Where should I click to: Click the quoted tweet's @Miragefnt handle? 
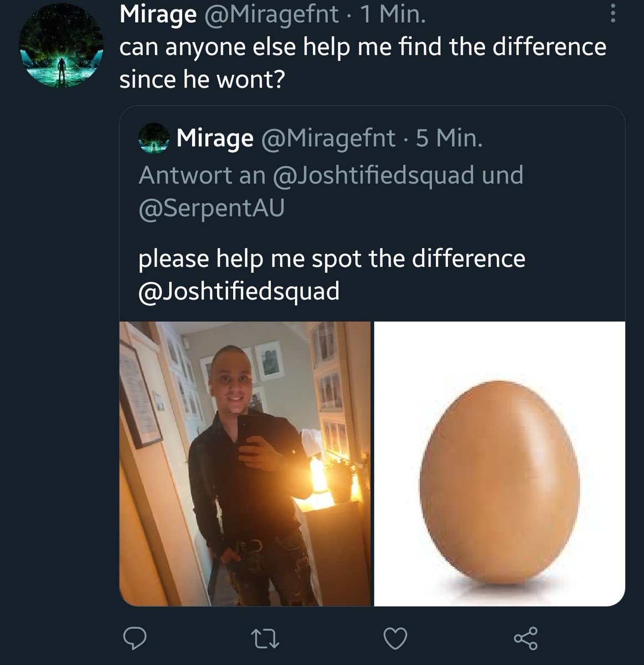(328, 138)
